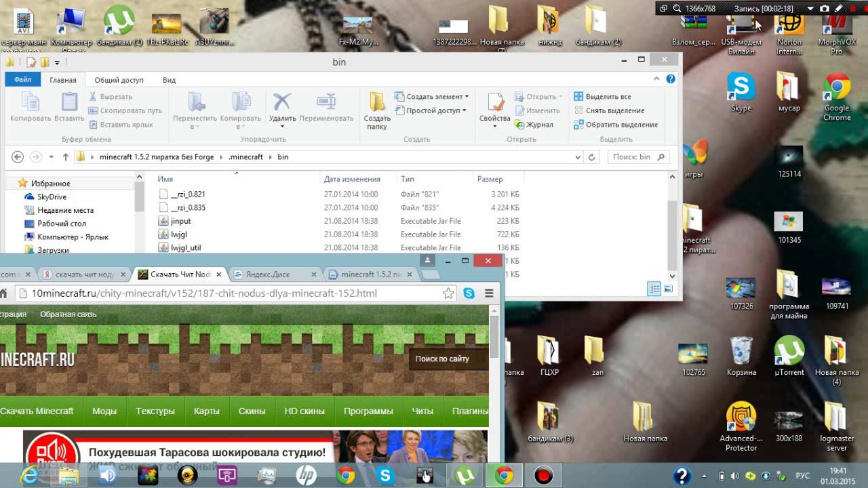
Task: Switch to Общий доступ tab
Action: [119, 80]
